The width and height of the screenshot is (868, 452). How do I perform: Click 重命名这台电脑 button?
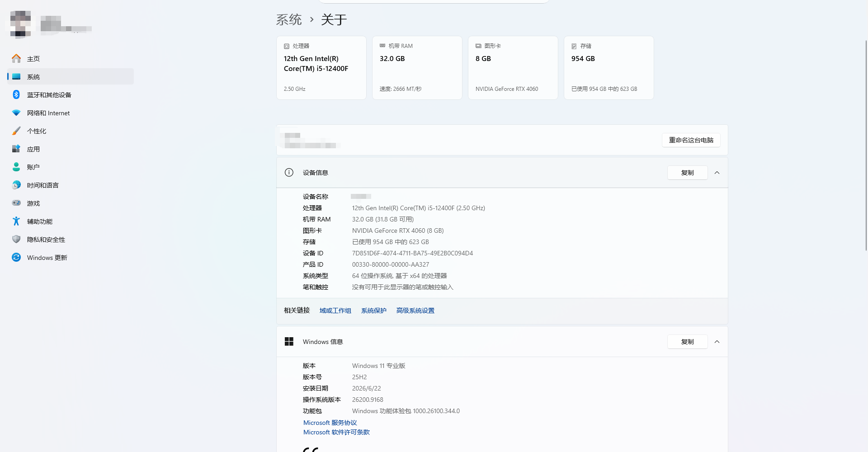coord(691,140)
